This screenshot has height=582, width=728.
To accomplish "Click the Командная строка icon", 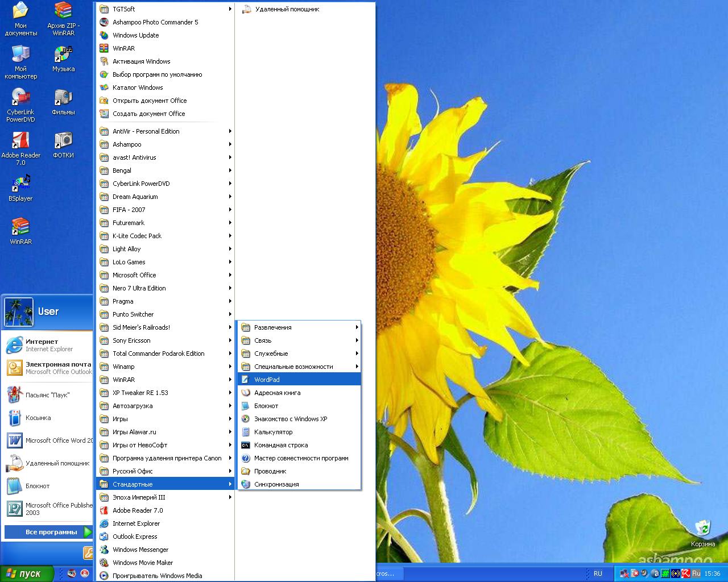I will coord(246,445).
